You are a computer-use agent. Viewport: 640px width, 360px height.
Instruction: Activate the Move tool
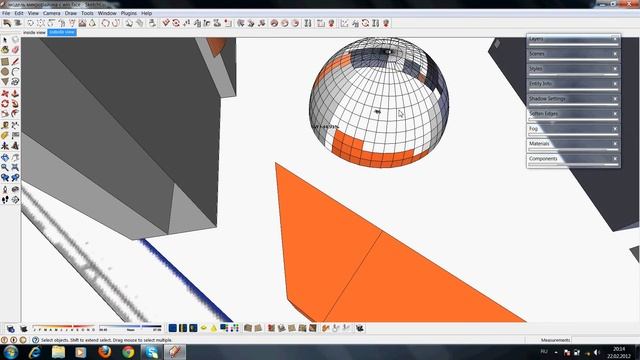5,93
